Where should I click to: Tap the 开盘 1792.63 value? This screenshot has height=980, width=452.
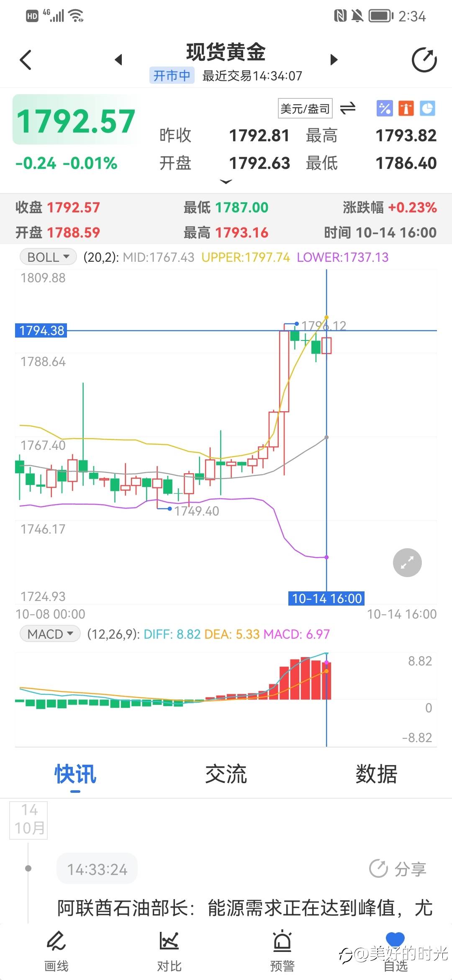259,163
